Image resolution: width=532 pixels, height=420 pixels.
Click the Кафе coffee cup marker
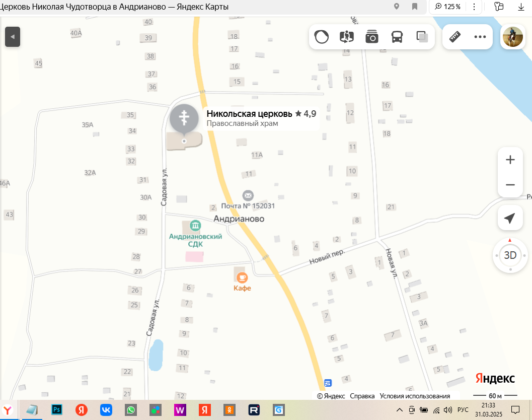click(x=242, y=277)
